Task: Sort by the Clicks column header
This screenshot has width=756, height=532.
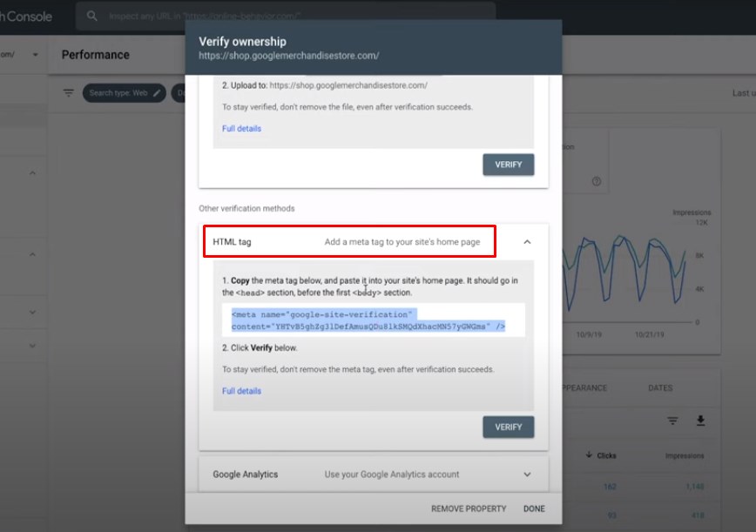Action: 601,455
